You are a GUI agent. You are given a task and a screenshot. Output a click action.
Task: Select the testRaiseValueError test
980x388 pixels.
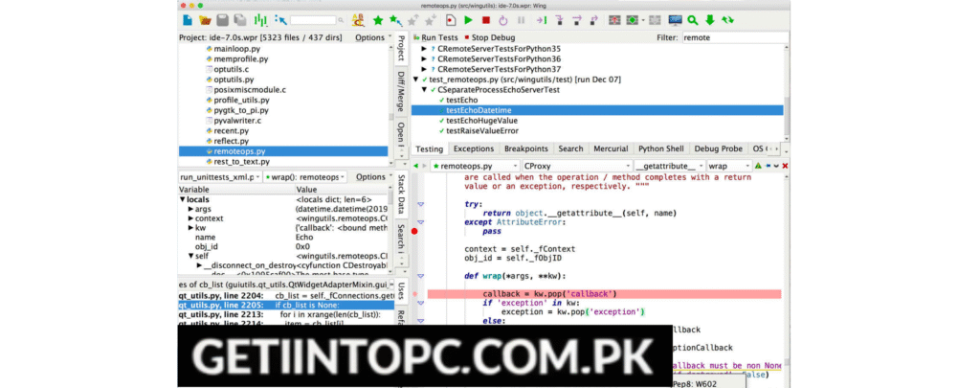[482, 131]
